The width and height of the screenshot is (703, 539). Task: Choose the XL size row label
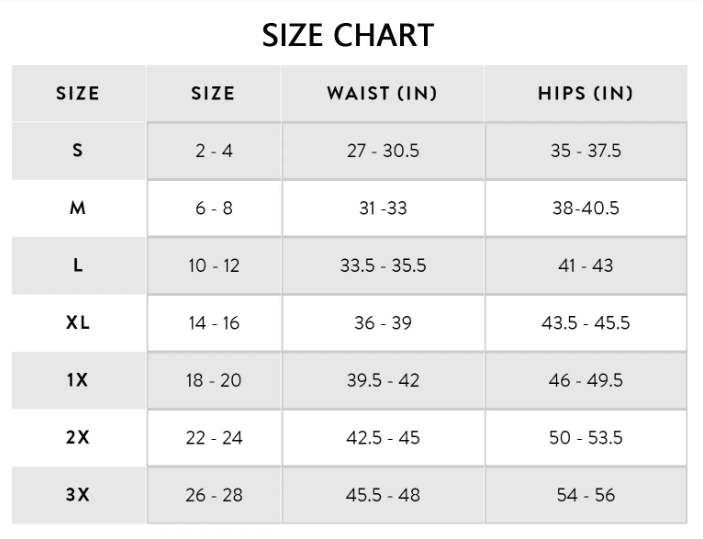pyautogui.click(x=78, y=323)
